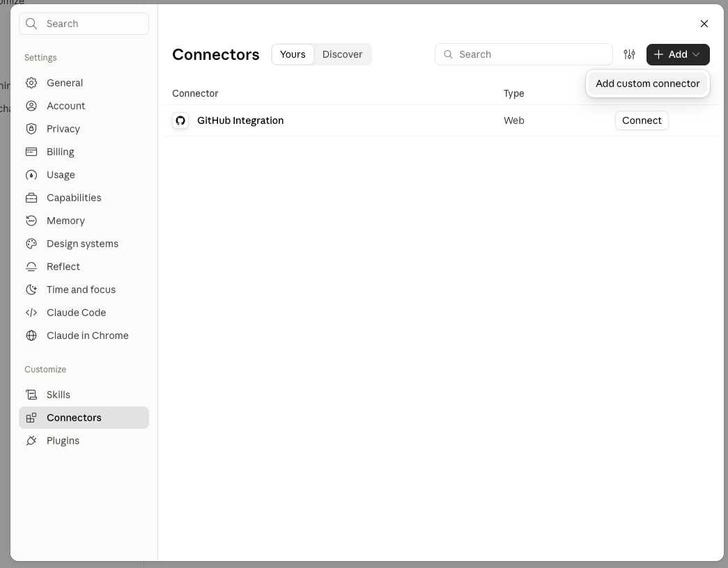Screen dimensions: 728x568
Task: Click the General gear icon
Action: [31, 83]
